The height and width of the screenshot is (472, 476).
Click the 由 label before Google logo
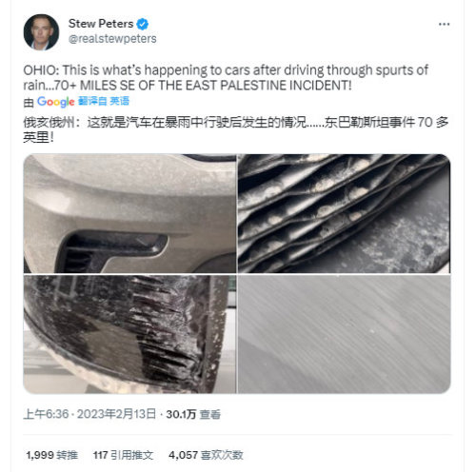(x=29, y=102)
